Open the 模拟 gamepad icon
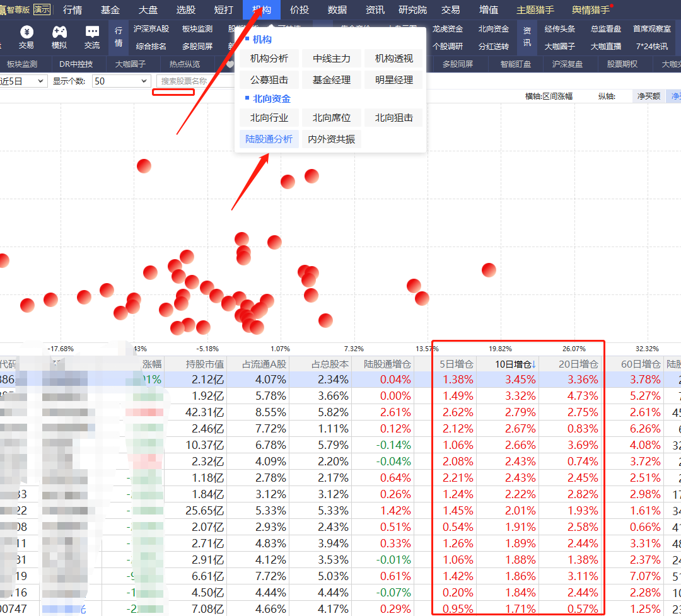The width and height of the screenshot is (681, 616). click(x=59, y=37)
